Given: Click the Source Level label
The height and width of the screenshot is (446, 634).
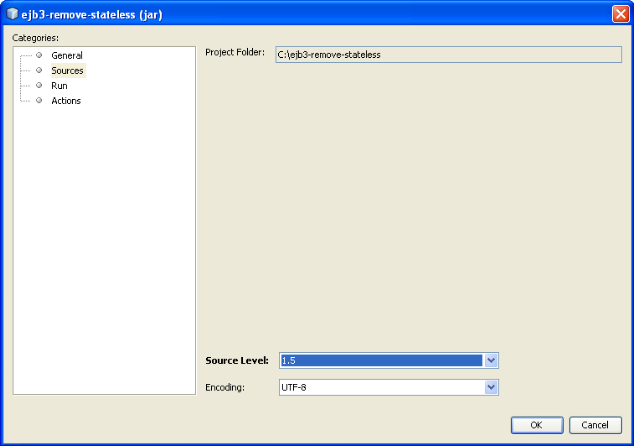Looking at the screenshot, I should pyautogui.click(x=237, y=360).
